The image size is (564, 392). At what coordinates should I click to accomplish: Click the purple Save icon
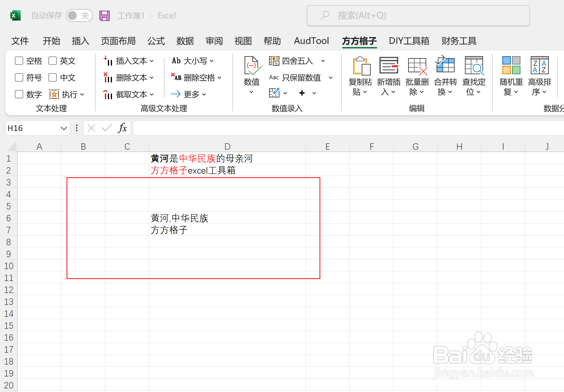click(105, 15)
